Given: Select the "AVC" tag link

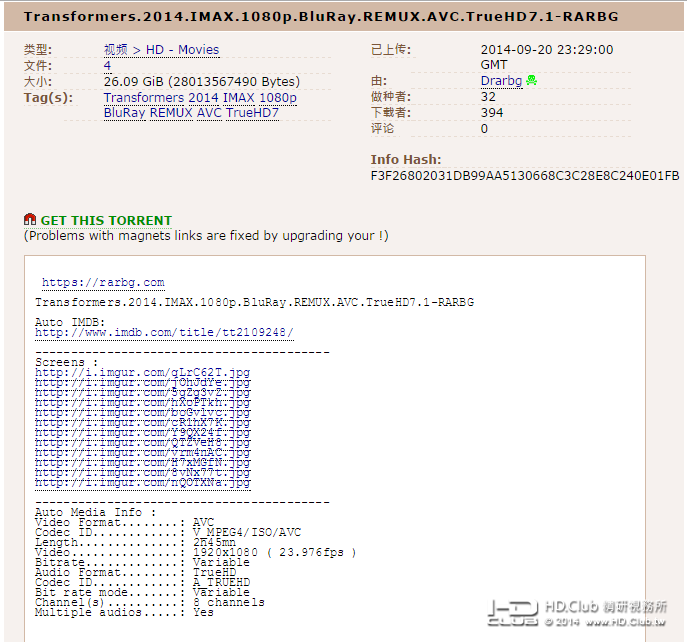Looking at the screenshot, I should 209,113.
